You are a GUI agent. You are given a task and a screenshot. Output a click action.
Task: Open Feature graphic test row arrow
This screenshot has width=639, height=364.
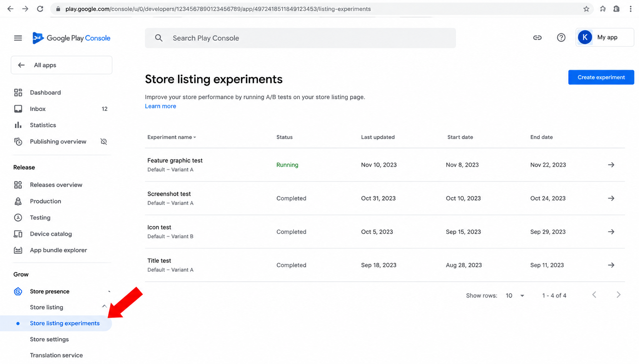pyautogui.click(x=611, y=165)
